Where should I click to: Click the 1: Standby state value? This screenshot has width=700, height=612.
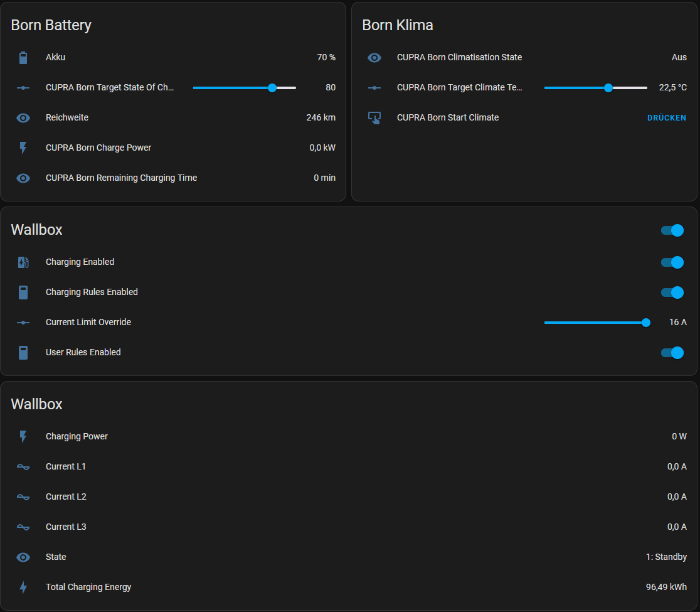click(x=666, y=557)
